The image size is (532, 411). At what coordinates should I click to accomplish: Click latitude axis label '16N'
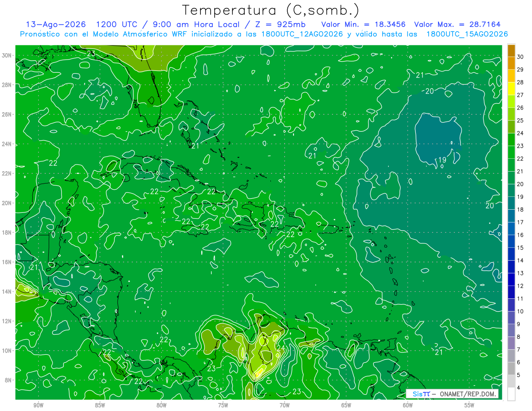7,262
